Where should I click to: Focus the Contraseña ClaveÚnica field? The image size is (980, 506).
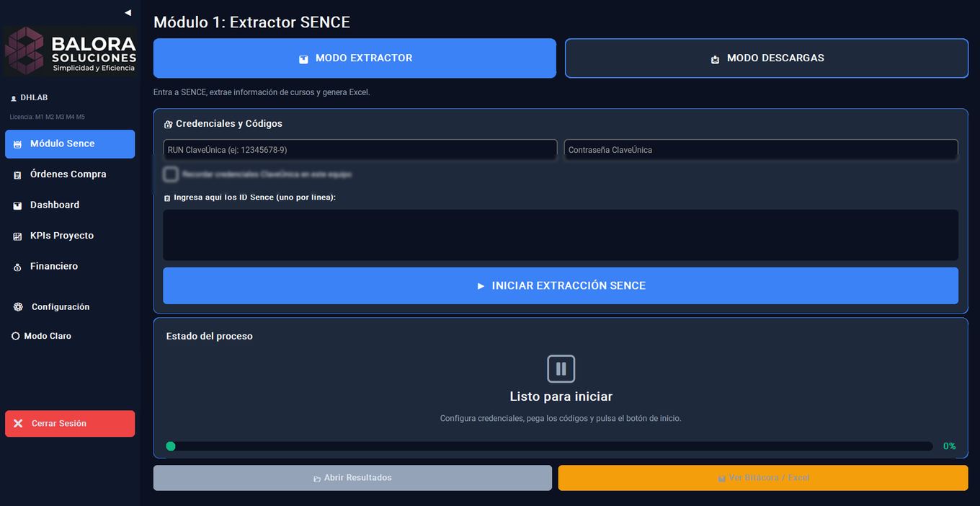pos(761,150)
